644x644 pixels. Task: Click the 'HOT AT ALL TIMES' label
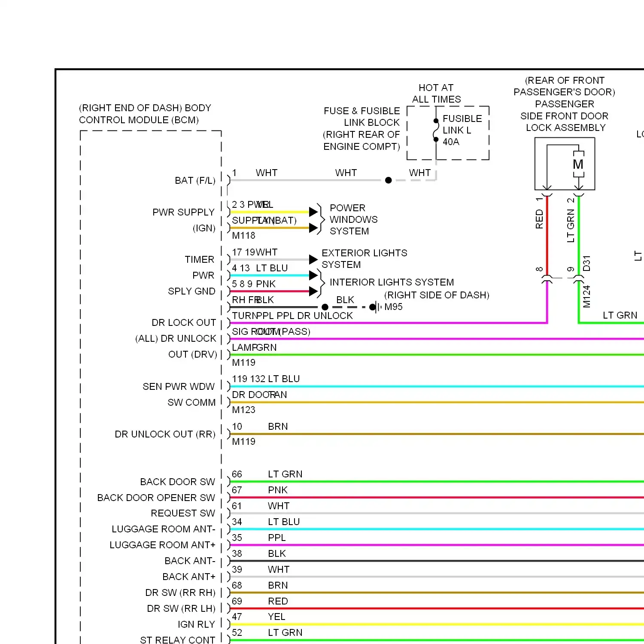click(436, 94)
